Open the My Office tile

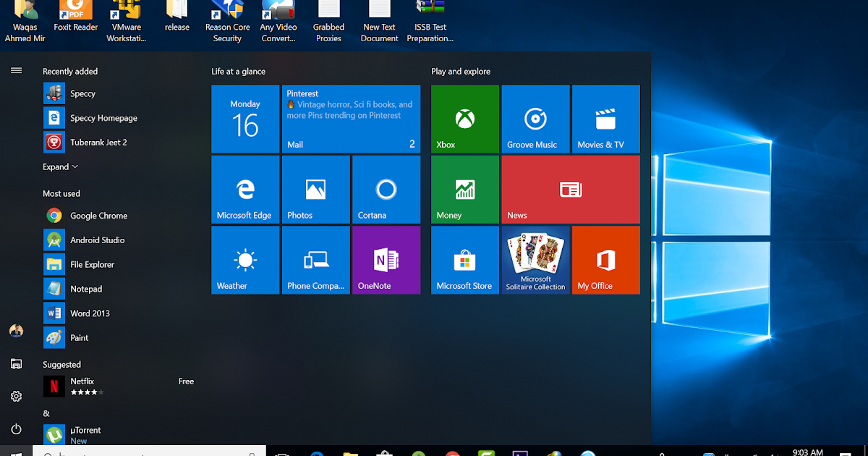(606, 260)
